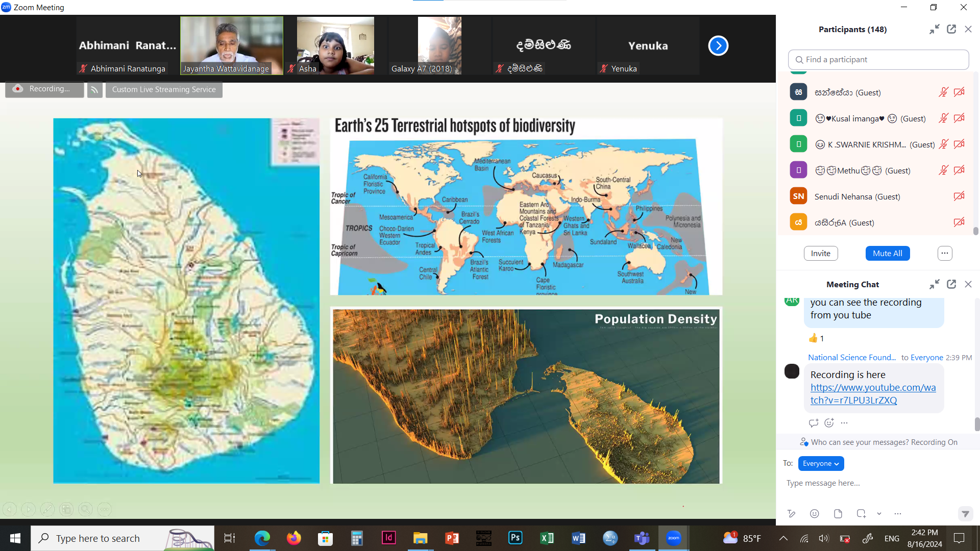
Task: Pop out the Participants panel
Action: pos(951,29)
